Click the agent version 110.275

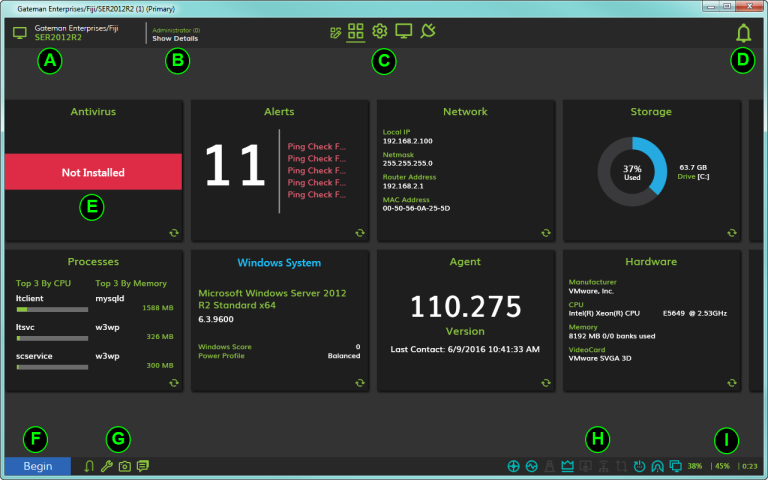point(465,307)
